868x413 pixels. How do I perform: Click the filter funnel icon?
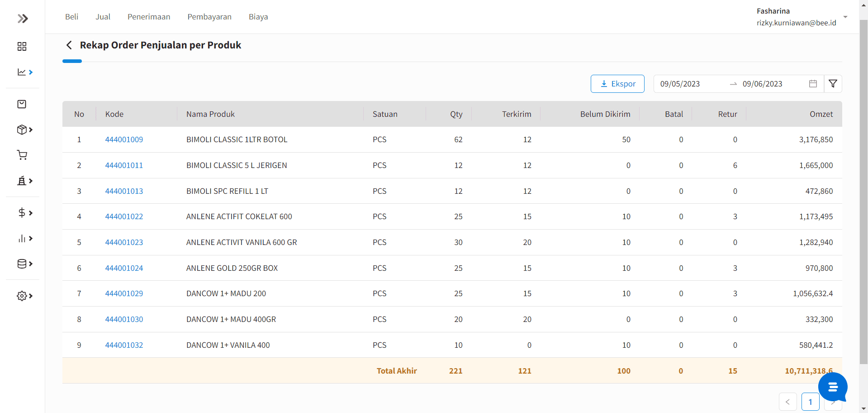point(833,84)
